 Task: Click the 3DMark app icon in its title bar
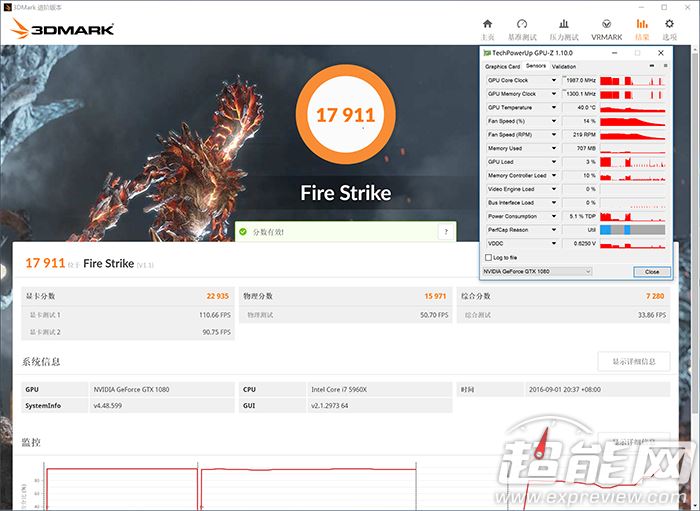[x=7, y=7]
